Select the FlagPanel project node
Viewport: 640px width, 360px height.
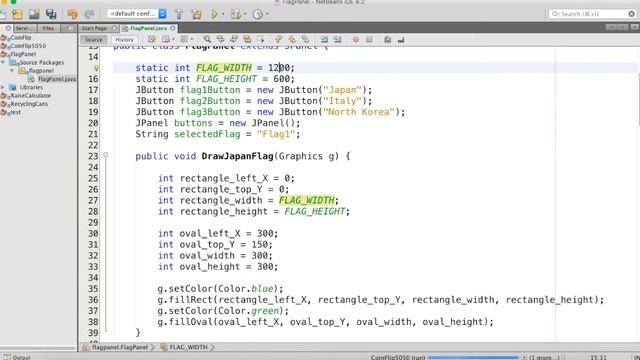pos(23,54)
